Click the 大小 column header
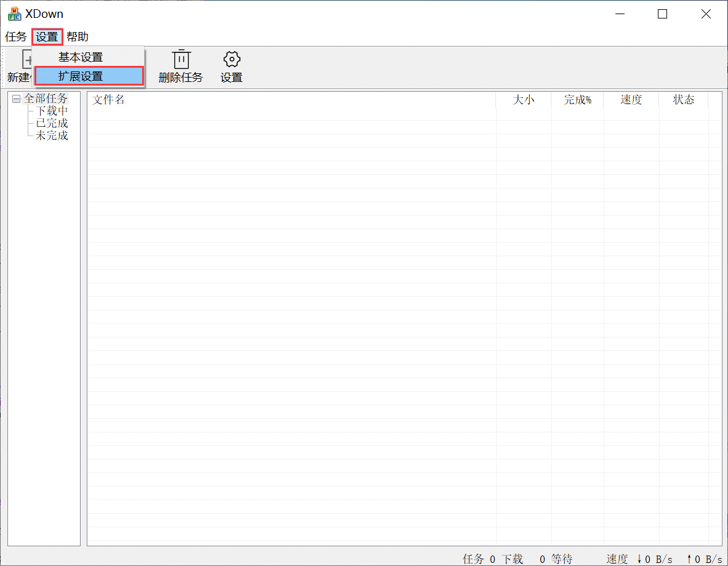 tap(523, 99)
